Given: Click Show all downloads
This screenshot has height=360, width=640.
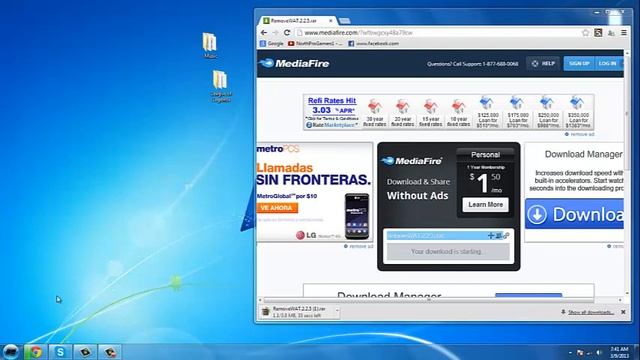Looking at the screenshot, I should 591,312.
